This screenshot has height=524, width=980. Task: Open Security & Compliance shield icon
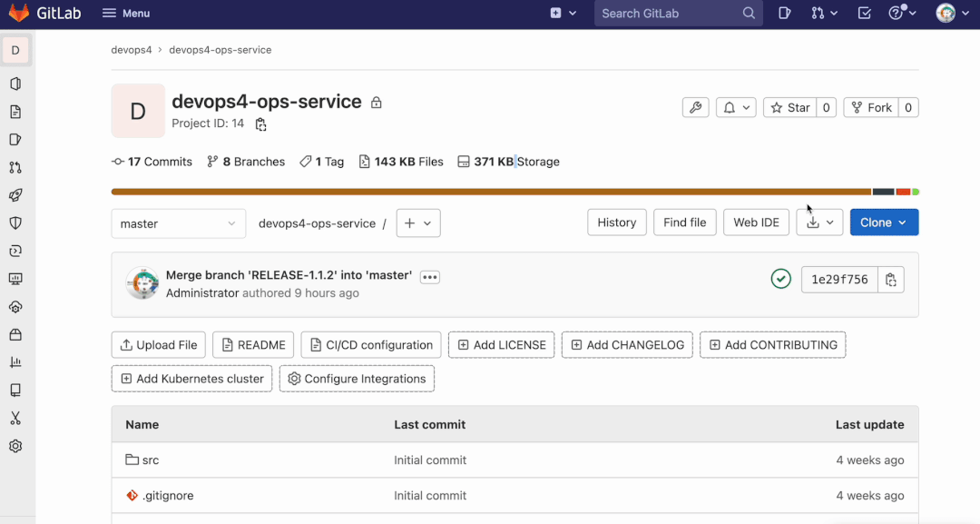click(15, 223)
